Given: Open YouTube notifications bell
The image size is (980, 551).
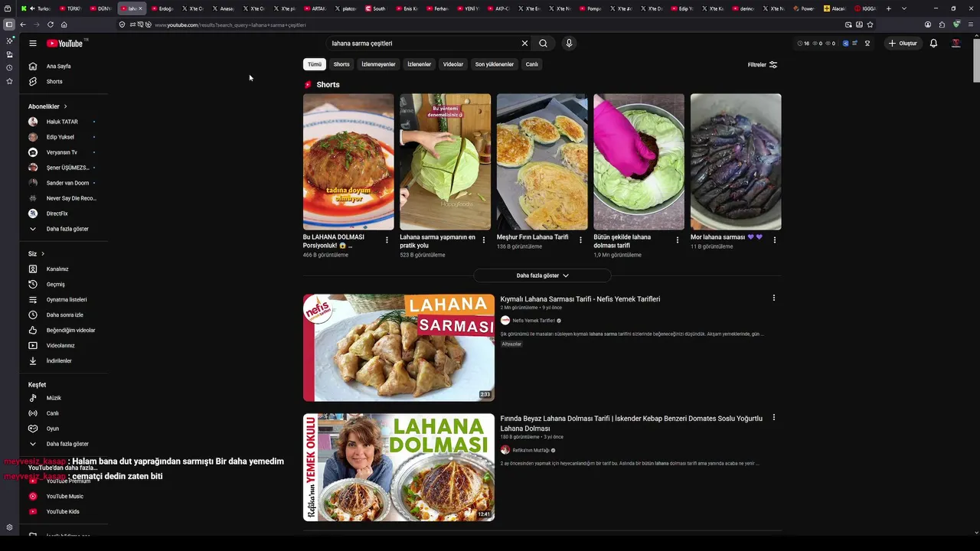Looking at the screenshot, I should (933, 44).
